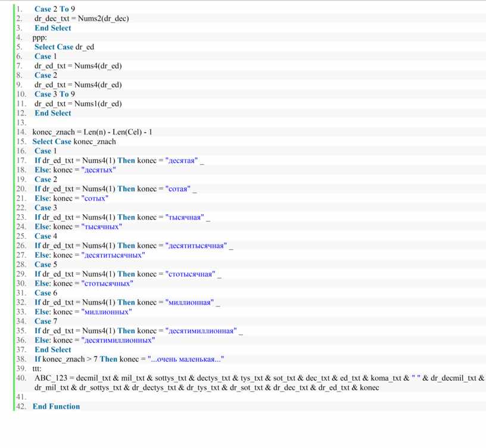Click the string "миллионная"
Image resolution: width=486 pixels, height=448 pixels.
(x=189, y=302)
